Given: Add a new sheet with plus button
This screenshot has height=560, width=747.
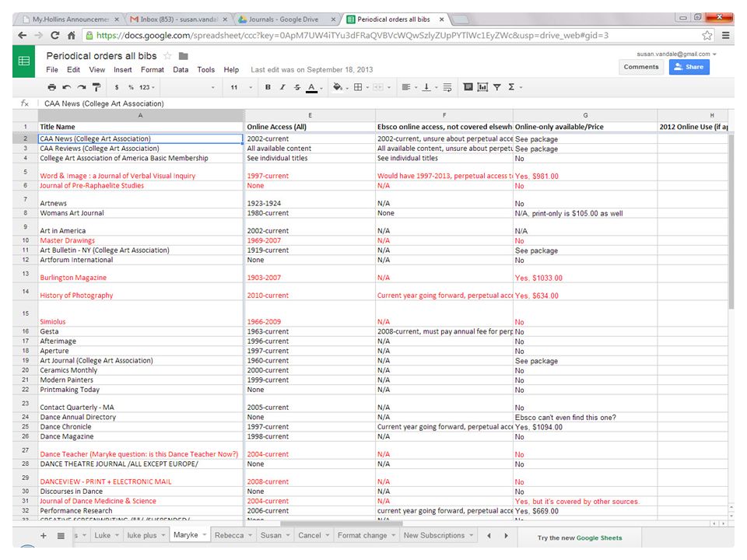Looking at the screenshot, I should pos(44,535).
